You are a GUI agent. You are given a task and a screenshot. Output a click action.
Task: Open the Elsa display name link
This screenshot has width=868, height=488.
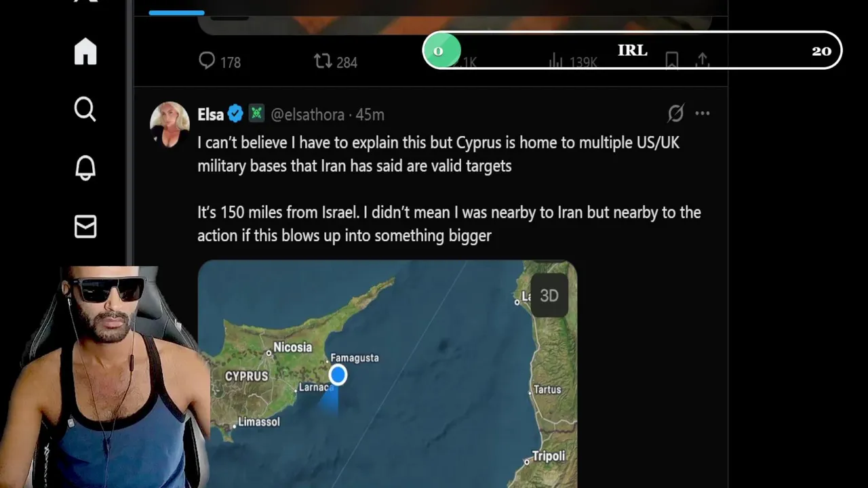pos(210,115)
